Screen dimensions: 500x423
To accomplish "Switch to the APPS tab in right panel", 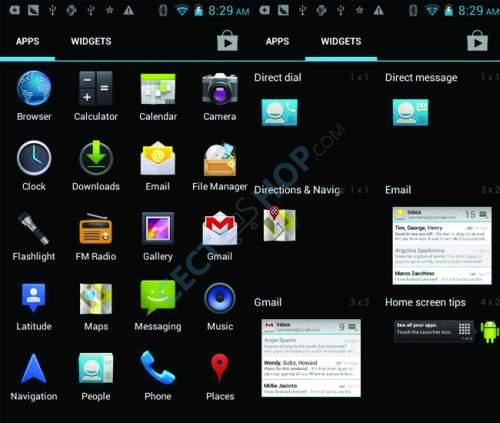I will [277, 41].
